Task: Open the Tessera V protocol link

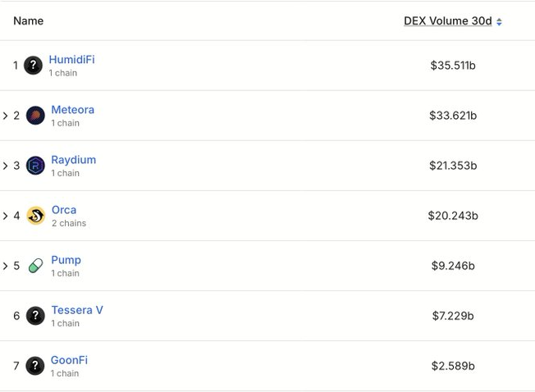Action: pyautogui.click(x=76, y=310)
